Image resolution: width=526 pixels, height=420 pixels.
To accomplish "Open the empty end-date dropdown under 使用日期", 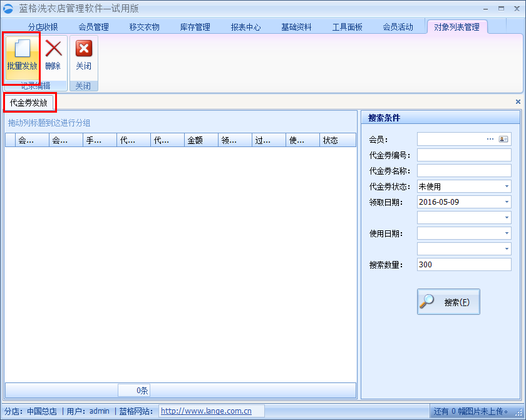I will pos(507,248).
